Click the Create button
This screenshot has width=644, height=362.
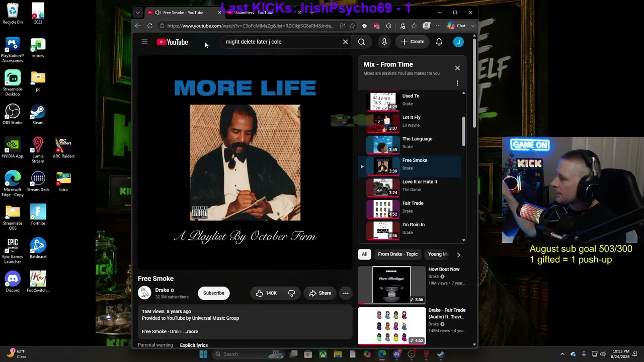click(413, 42)
